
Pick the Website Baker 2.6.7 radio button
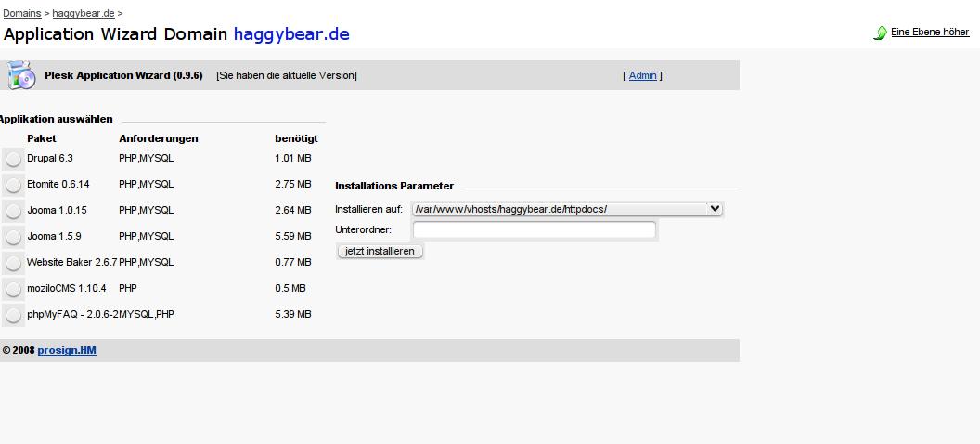coord(13,263)
